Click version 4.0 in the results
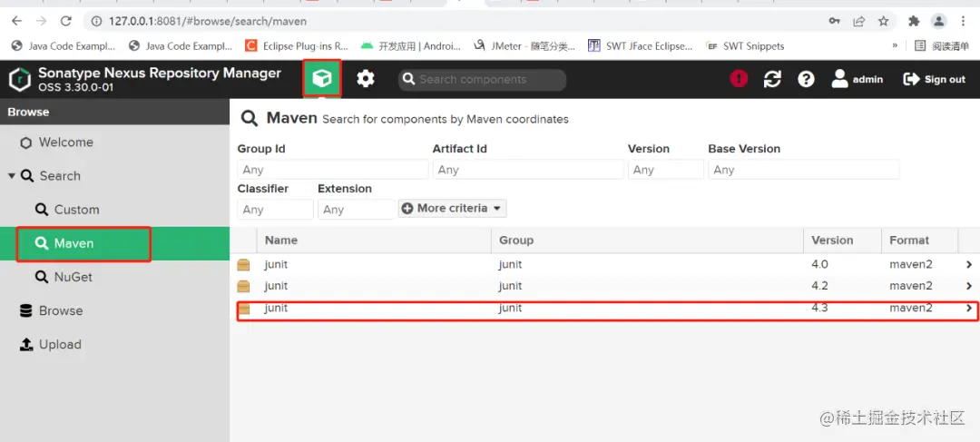This screenshot has height=442, width=980. (819, 264)
